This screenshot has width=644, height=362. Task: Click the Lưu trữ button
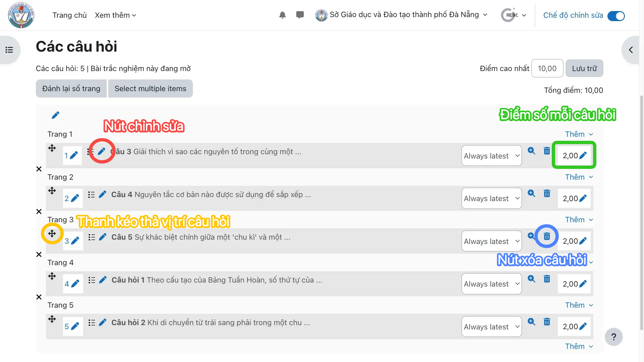point(584,68)
